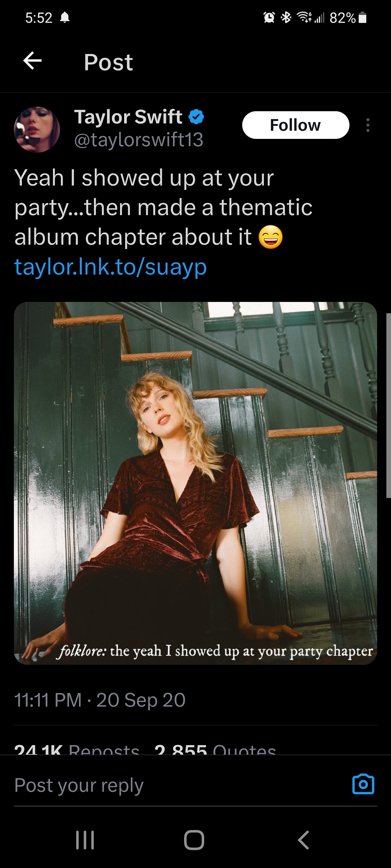
Task: Open the Taylor Swift display name
Action: coord(128,117)
